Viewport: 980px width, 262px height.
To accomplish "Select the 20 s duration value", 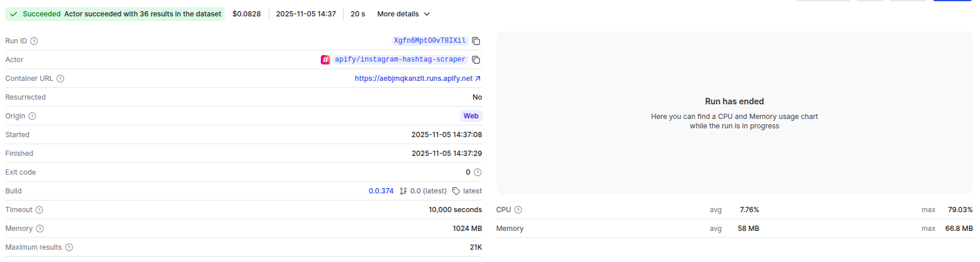I will tap(358, 14).
